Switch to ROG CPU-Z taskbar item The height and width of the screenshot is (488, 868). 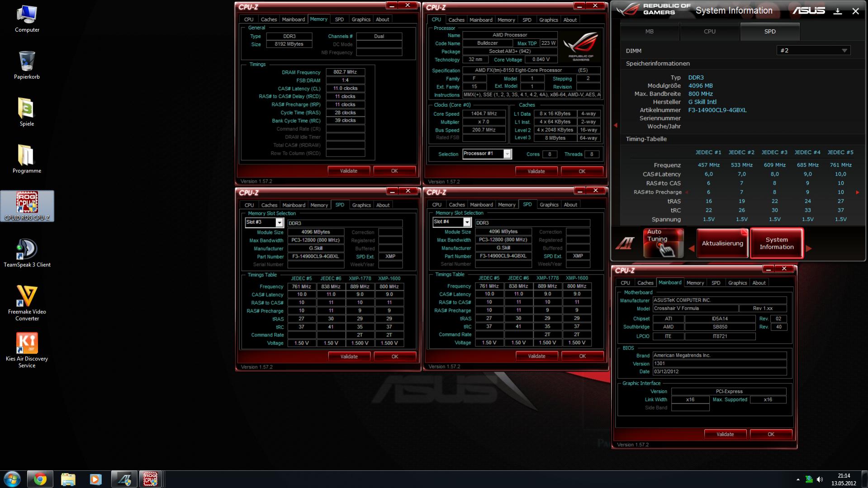(151, 479)
